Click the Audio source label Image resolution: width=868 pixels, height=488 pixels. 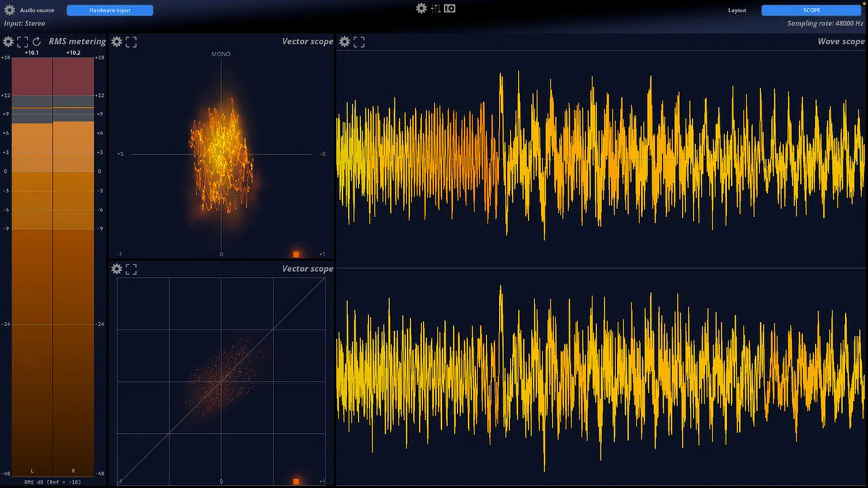(37, 10)
